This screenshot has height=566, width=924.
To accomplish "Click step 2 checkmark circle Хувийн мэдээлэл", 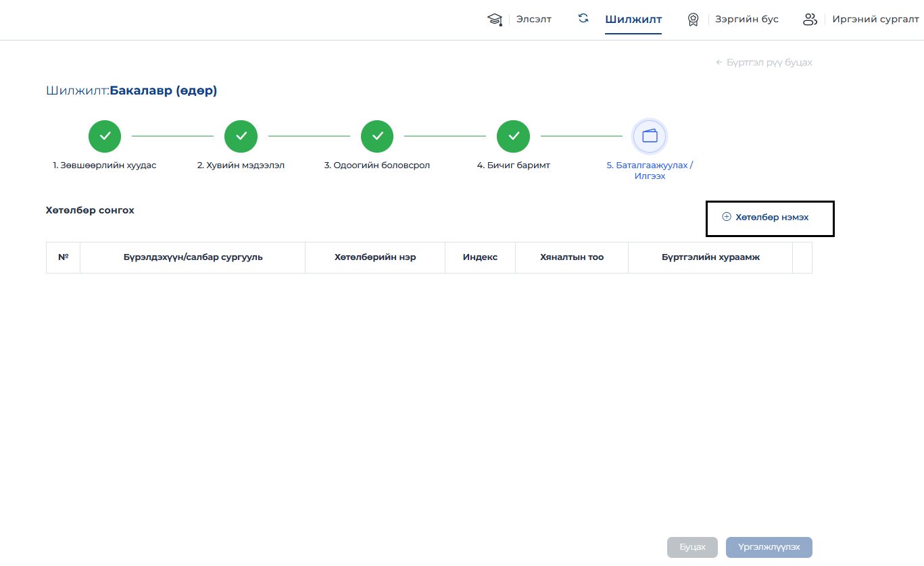I will pos(241,136).
